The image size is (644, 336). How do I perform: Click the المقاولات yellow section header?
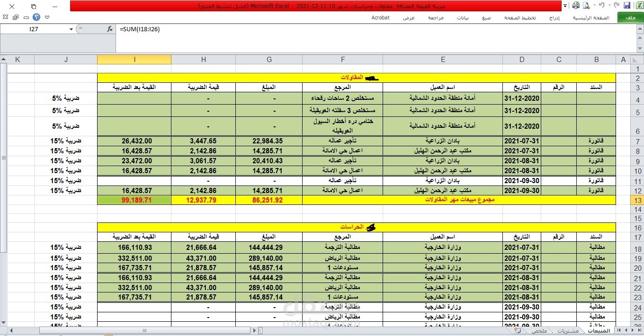(357, 78)
